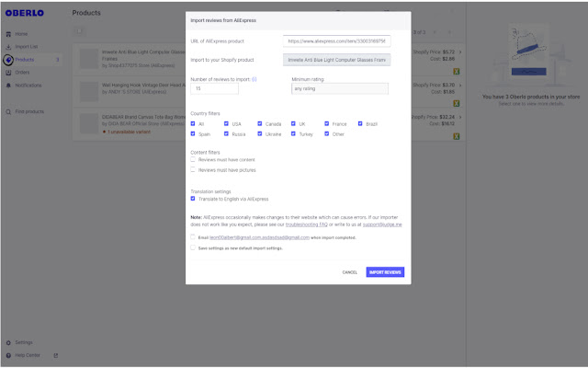Click the Products tag icon
The height and width of the screenshot is (368, 588).
pyautogui.click(x=8, y=60)
